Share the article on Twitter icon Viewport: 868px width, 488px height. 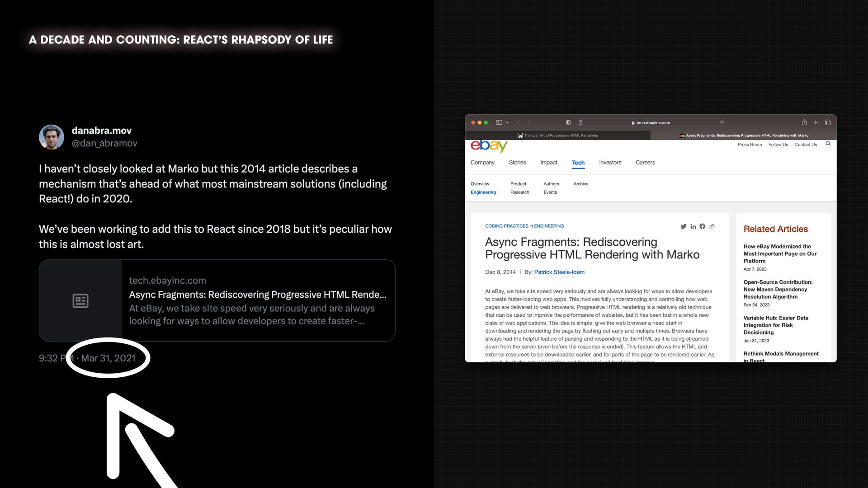pyautogui.click(x=683, y=226)
